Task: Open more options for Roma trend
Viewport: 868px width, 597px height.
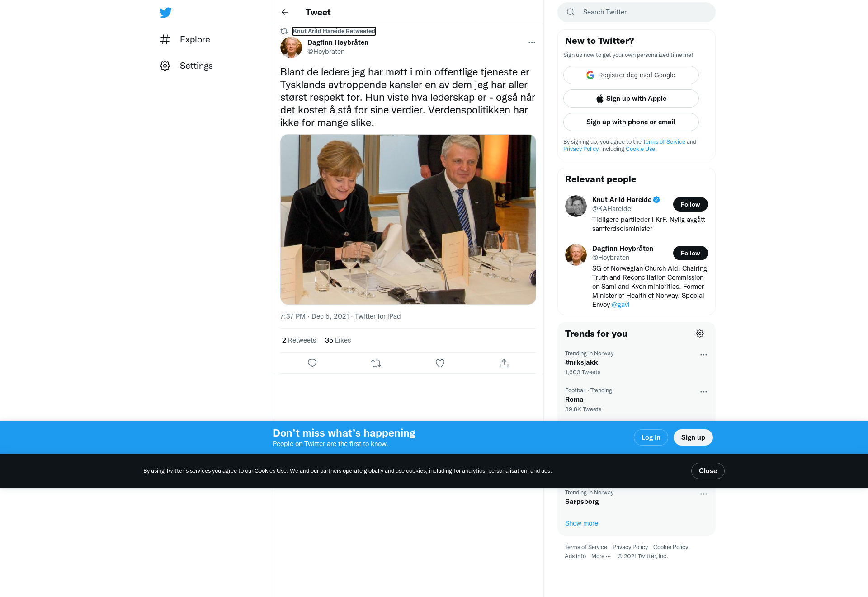Action: (x=703, y=392)
